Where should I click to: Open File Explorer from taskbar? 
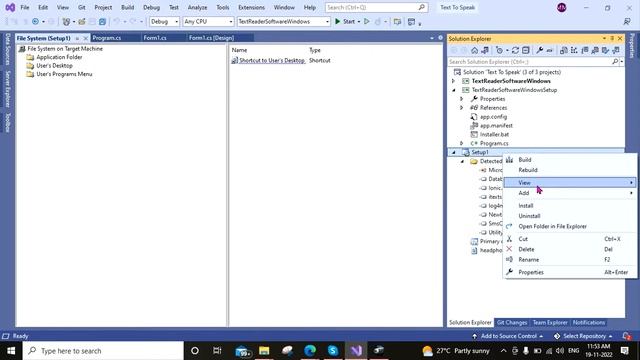point(264,351)
